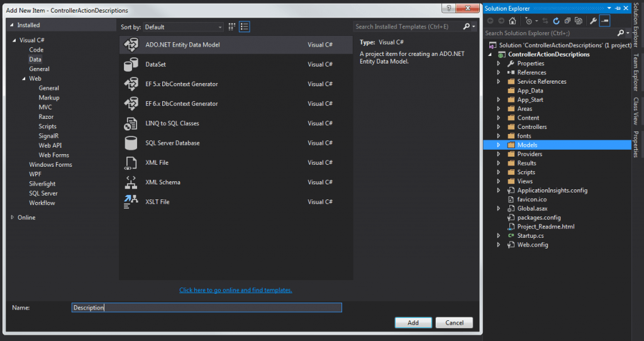Pick the XML Schema template icon
The width and height of the screenshot is (644, 341).
131,182
